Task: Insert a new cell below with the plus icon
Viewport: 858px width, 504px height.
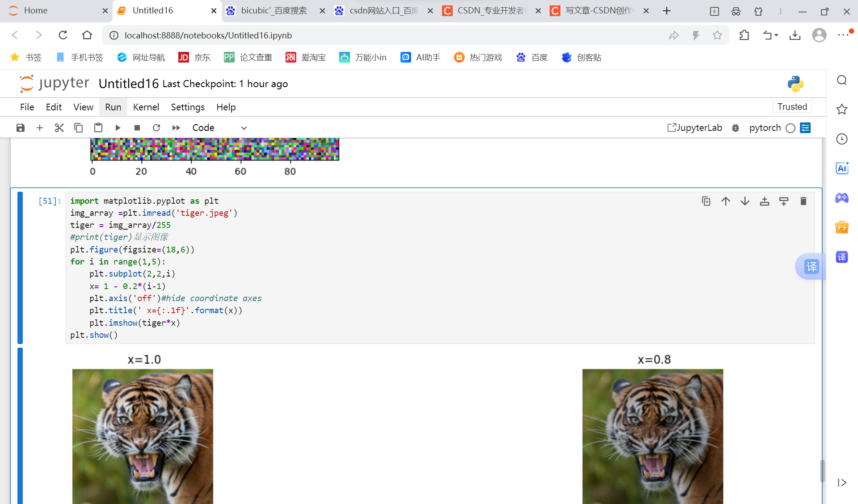Action: pyautogui.click(x=40, y=128)
